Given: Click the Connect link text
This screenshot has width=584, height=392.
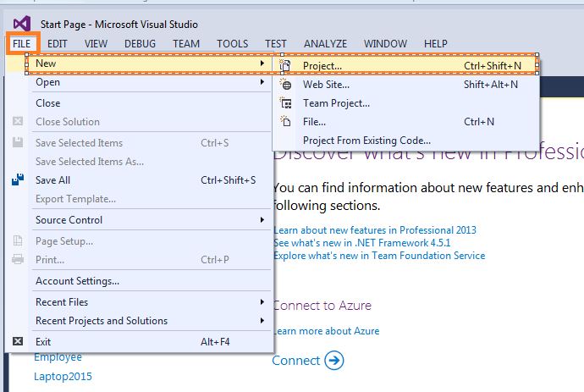Looking at the screenshot, I should (296, 361).
